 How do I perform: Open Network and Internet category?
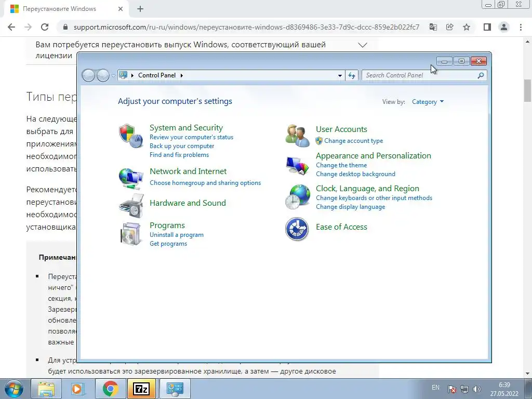point(188,171)
